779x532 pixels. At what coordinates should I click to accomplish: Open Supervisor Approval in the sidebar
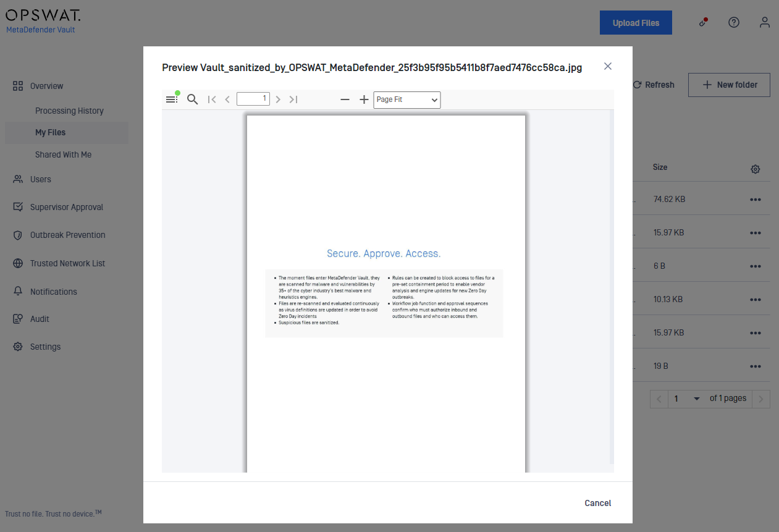click(x=67, y=207)
